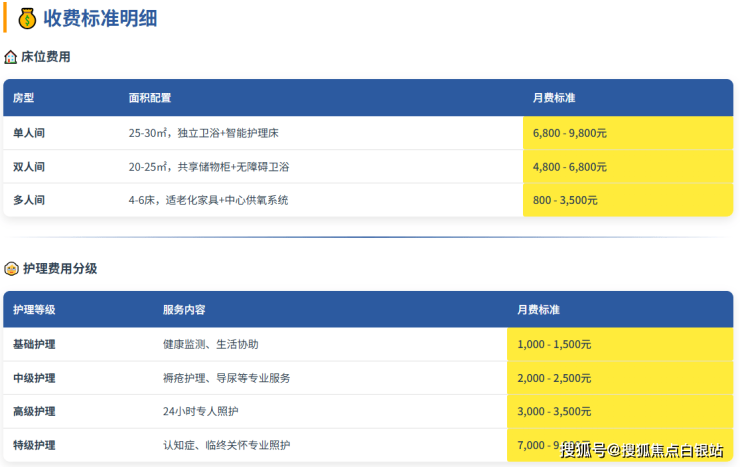The width and height of the screenshot is (740, 467).
Task: Select the 单人间 row label
Action: [29, 133]
